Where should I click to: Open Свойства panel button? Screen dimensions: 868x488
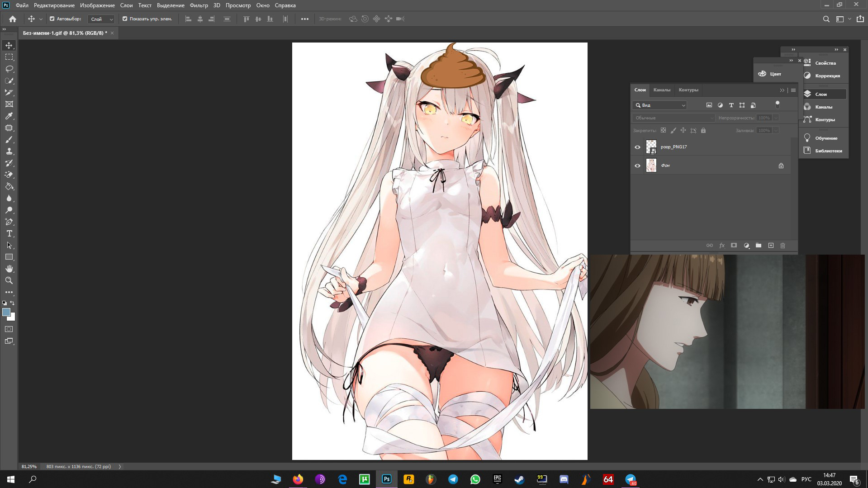[x=822, y=63]
